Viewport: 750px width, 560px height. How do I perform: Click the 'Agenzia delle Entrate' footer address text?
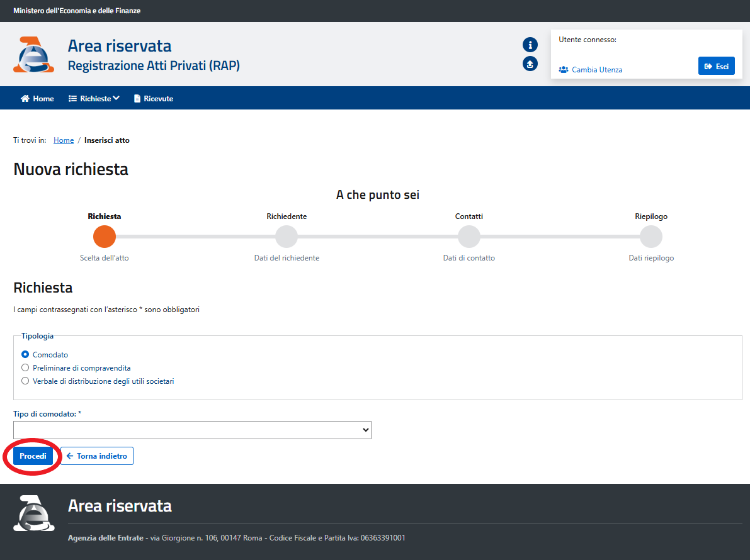236,538
